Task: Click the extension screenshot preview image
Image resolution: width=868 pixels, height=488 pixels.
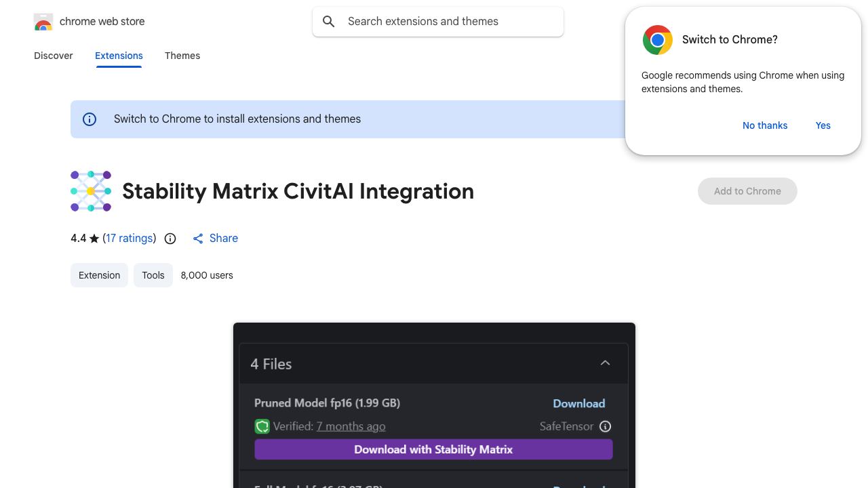Action: point(434,405)
